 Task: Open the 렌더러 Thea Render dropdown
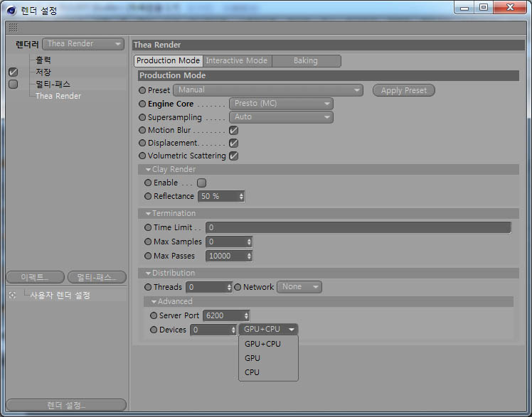[83, 44]
